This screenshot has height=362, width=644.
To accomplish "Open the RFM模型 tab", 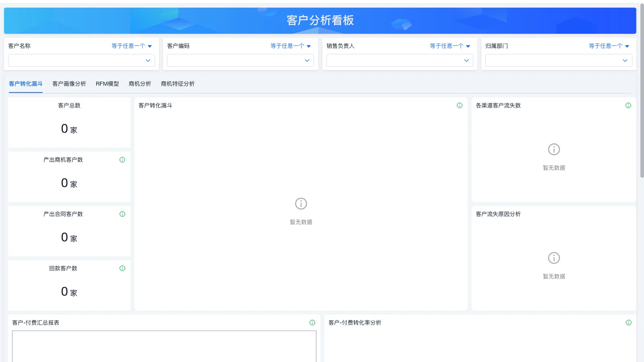I will (x=107, y=84).
